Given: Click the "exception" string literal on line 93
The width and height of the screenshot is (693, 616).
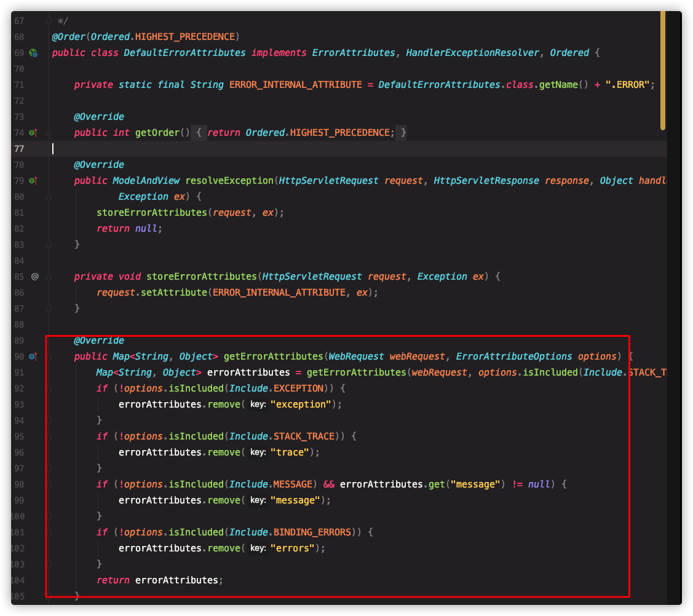Looking at the screenshot, I should (301, 405).
